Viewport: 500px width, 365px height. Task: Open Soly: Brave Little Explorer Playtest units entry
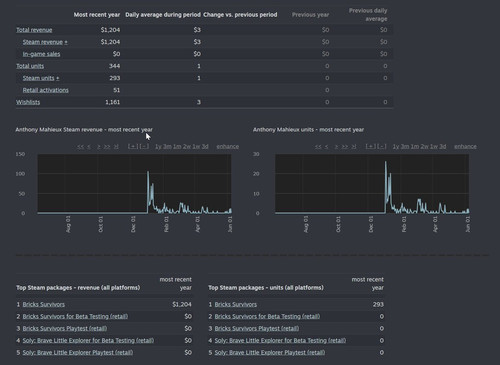[270, 352]
